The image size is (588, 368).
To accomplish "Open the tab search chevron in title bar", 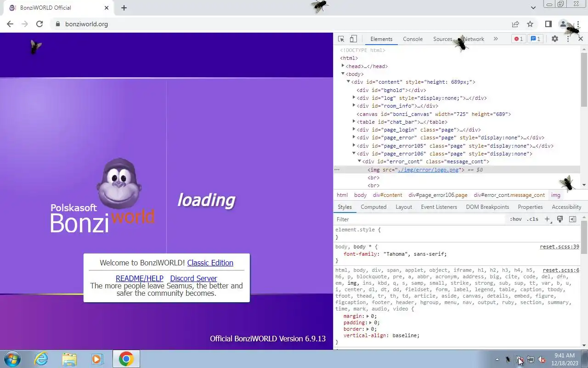I will 533,8.
